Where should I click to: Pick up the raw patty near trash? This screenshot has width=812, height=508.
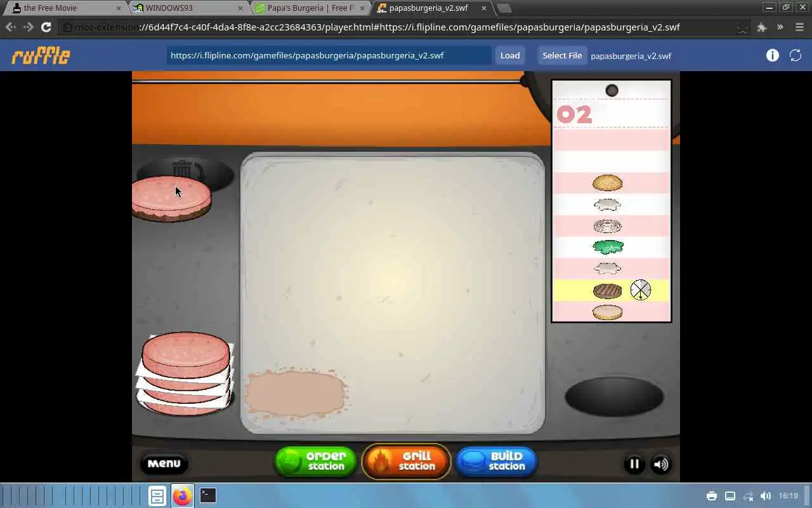tap(171, 198)
